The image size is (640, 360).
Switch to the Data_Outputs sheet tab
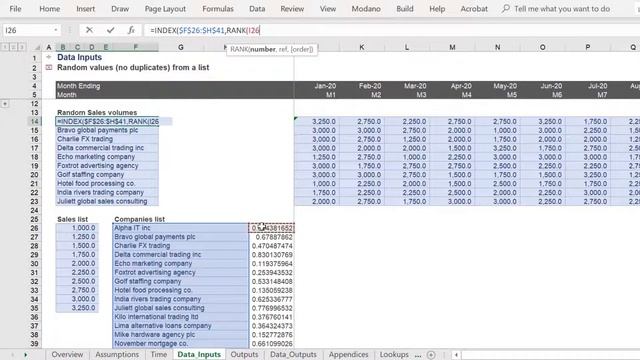(293, 354)
